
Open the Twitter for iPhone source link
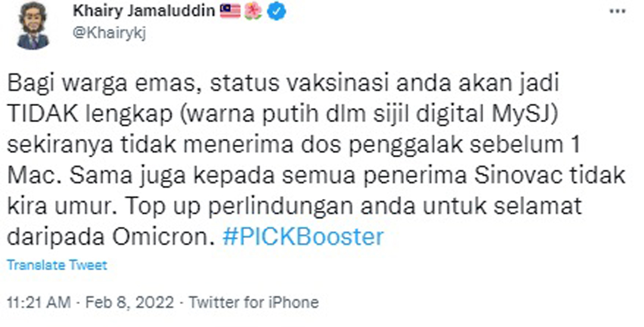[253, 303]
